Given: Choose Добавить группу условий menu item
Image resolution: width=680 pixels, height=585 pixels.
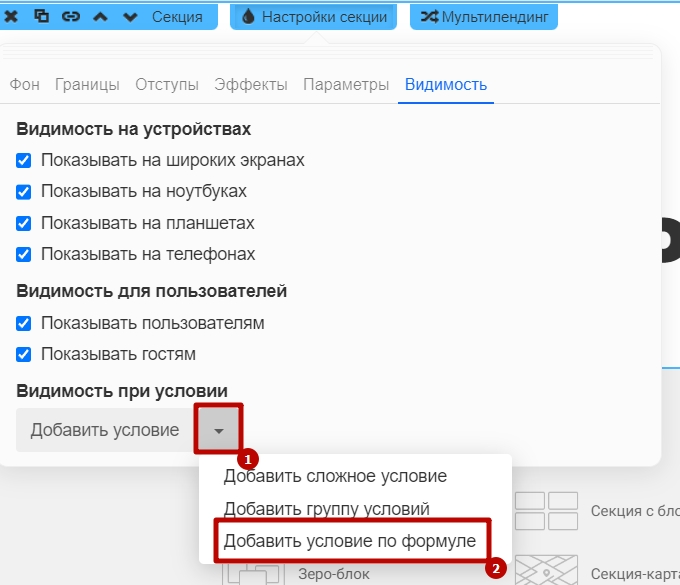Looking at the screenshot, I should tap(327, 509).
